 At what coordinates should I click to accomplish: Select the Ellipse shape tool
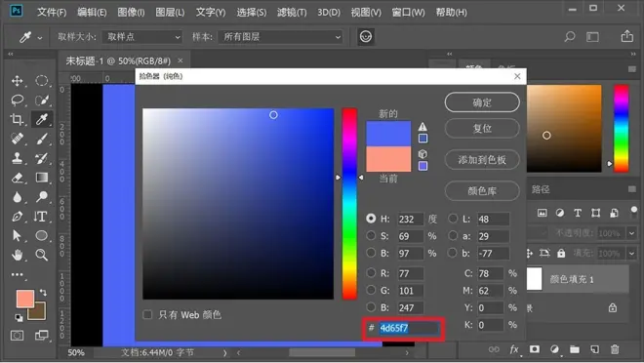point(42,236)
